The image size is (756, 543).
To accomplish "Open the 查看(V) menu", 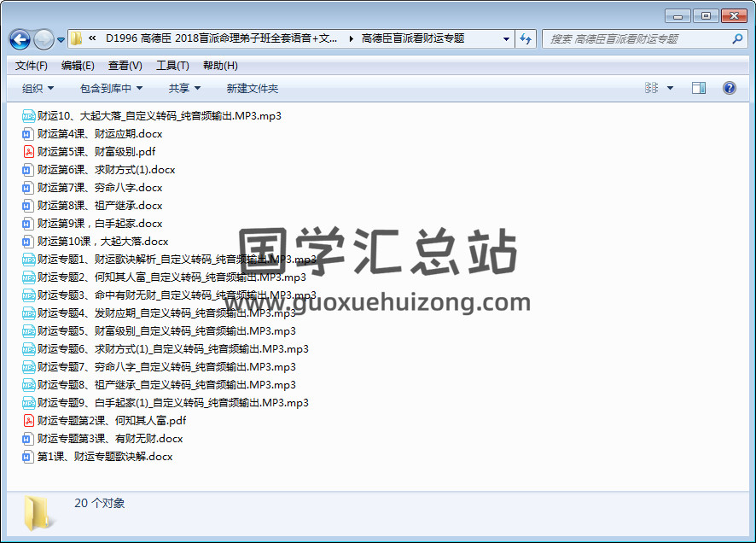I will [x=125, y=66].
